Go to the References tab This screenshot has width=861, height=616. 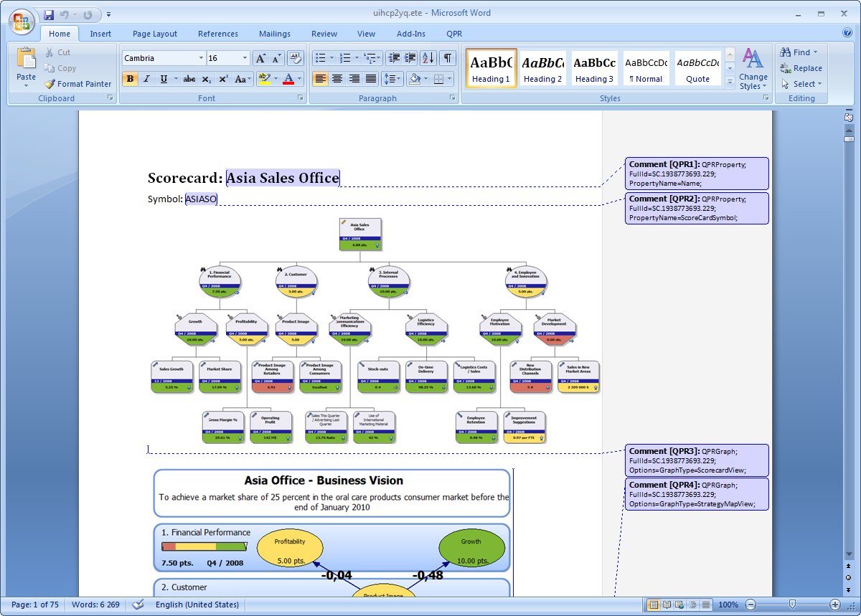click(x=218, y=34)
